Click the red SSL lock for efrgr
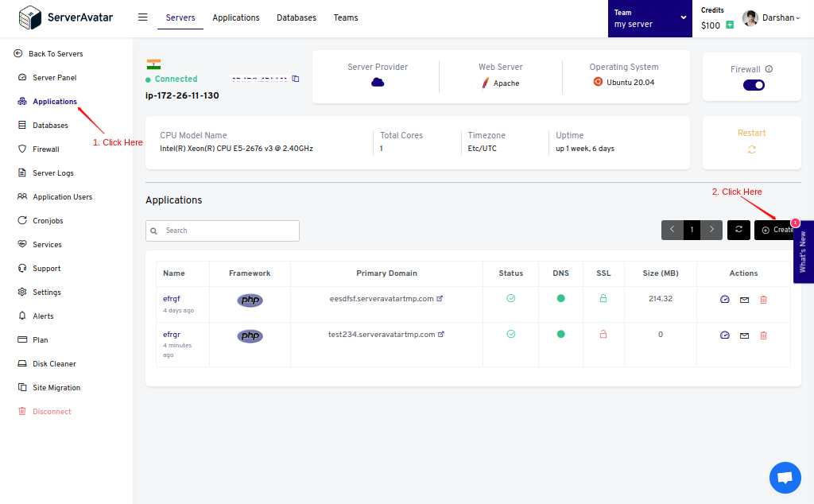This screenshot has width=814, height=504. [603, 334]
